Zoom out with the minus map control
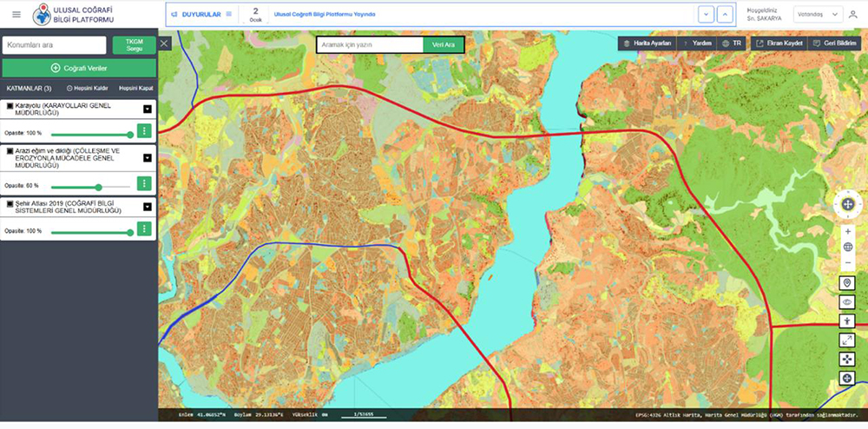Viewport: 868px width, 429px height. (847, 262)
